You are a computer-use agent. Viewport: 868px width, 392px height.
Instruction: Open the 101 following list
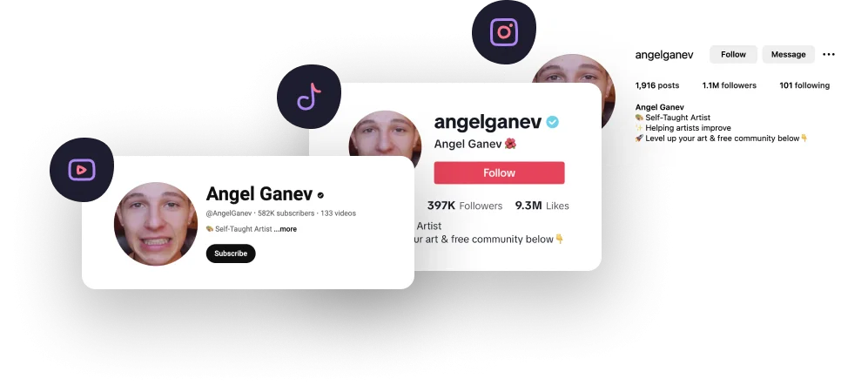pos(804,85)
